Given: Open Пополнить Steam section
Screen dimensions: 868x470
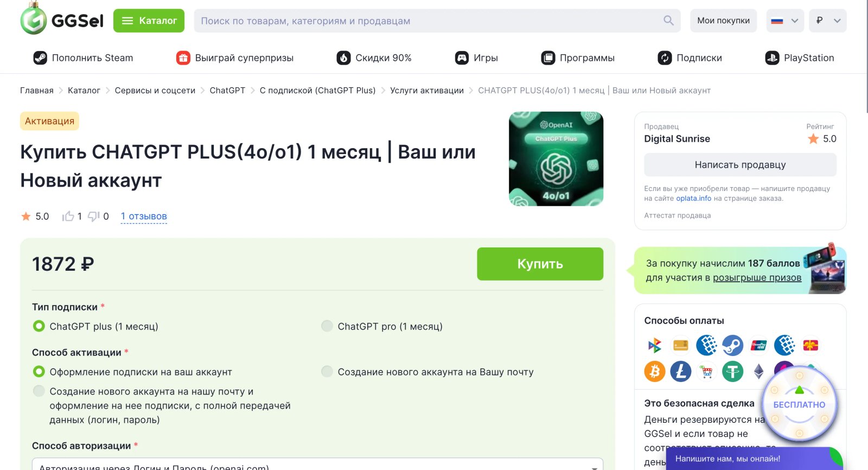Looking at the screenshot, I should (83, 58).
